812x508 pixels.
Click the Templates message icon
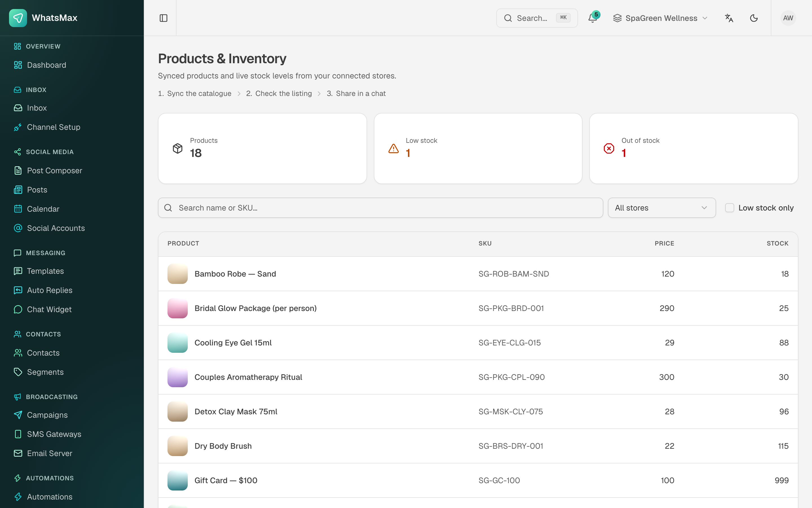click(18, 271)
